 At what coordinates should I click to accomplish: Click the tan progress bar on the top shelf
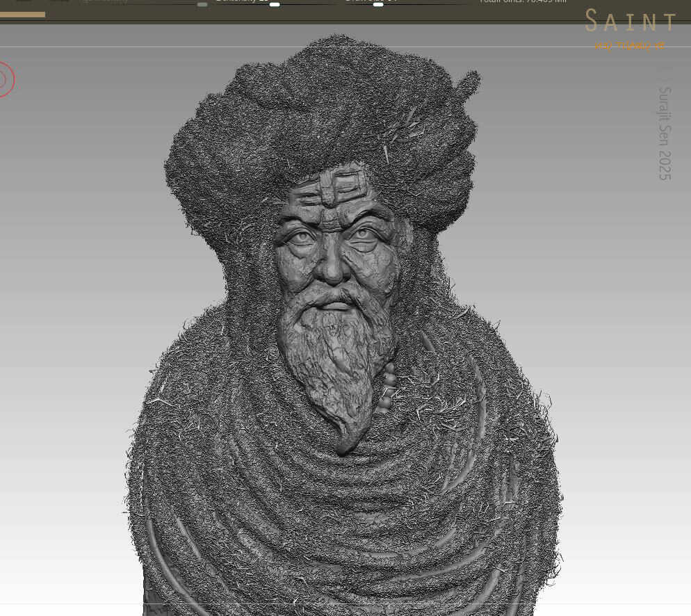tap(22, 15)
